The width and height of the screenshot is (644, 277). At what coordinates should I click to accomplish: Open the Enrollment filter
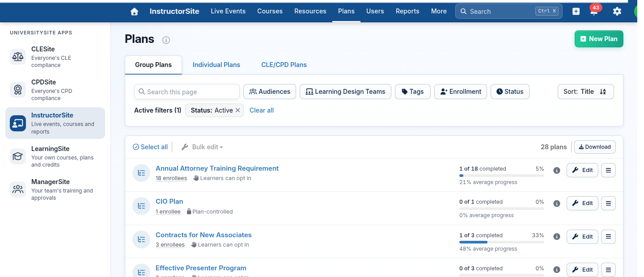pyautogui.click(x=461, y=92)
